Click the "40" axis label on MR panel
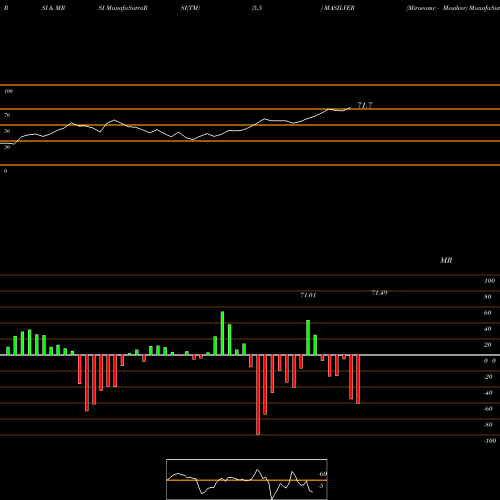 click(x=488, y=329)
